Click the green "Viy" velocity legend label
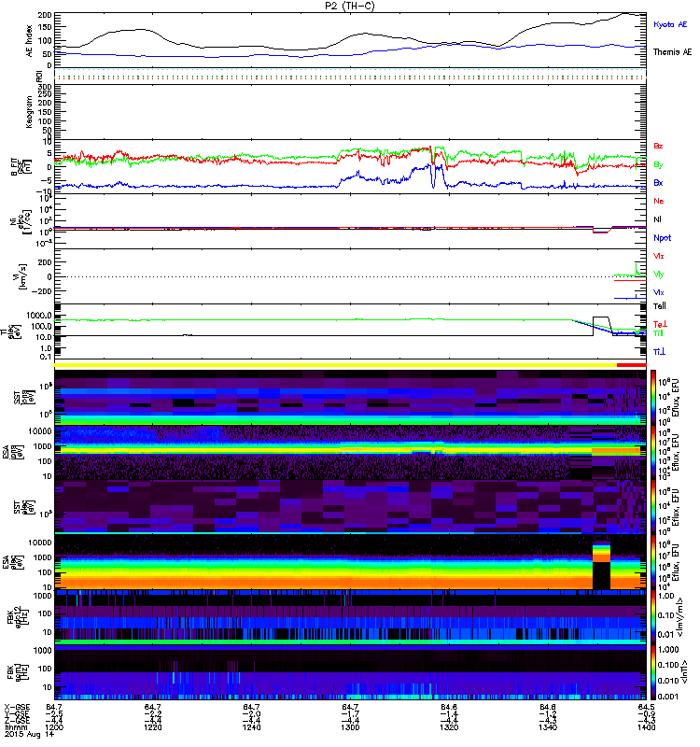This screenshot has height=747, width=700. (659, 275)
